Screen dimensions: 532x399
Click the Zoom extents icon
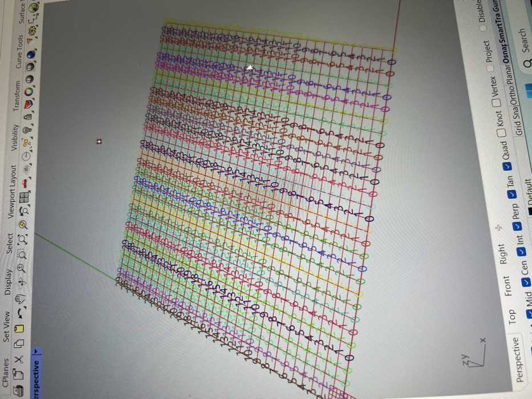[23, 239]
